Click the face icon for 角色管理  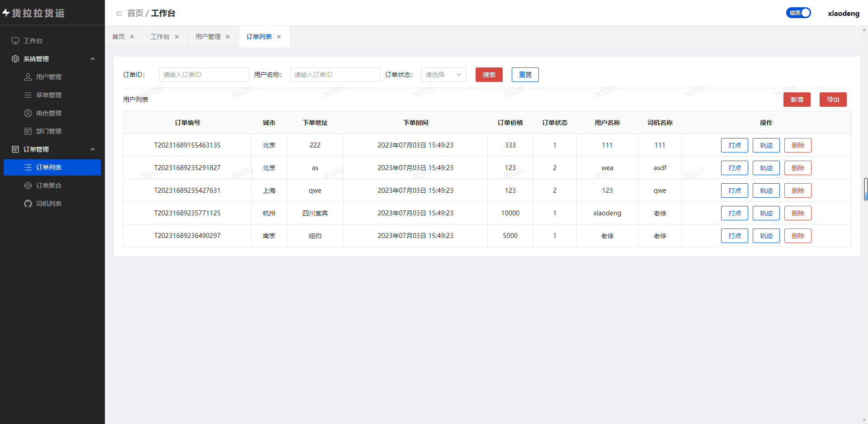click(x=28, y=113)
